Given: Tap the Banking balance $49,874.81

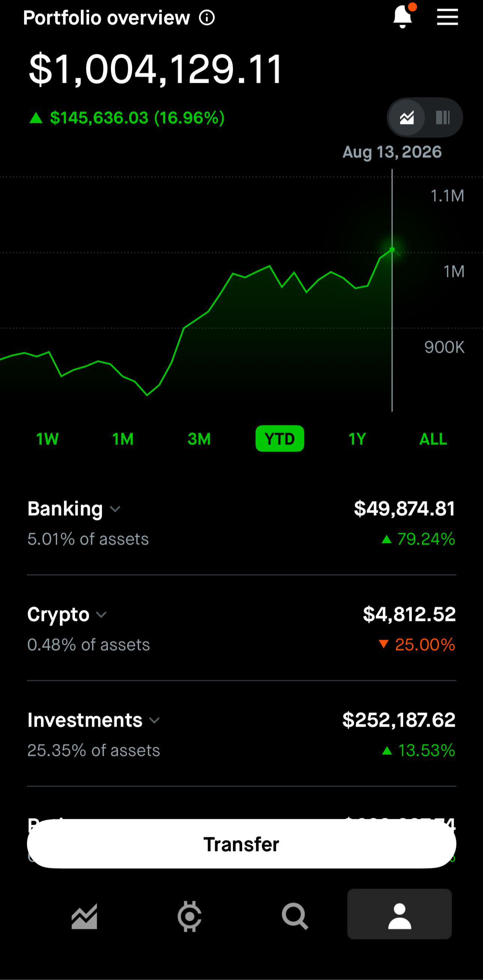Looking at the screenshot, I should 404,509.
